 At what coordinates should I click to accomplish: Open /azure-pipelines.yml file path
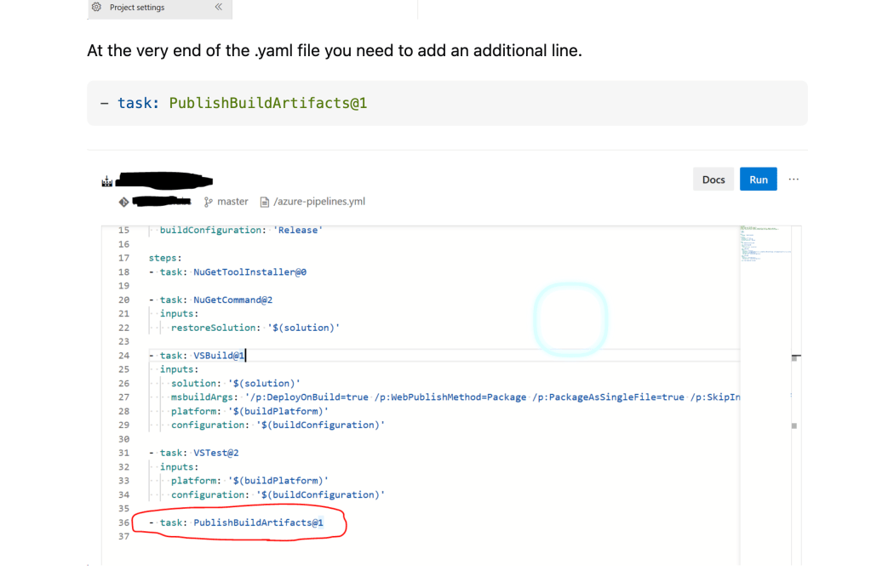coord(319,202)
